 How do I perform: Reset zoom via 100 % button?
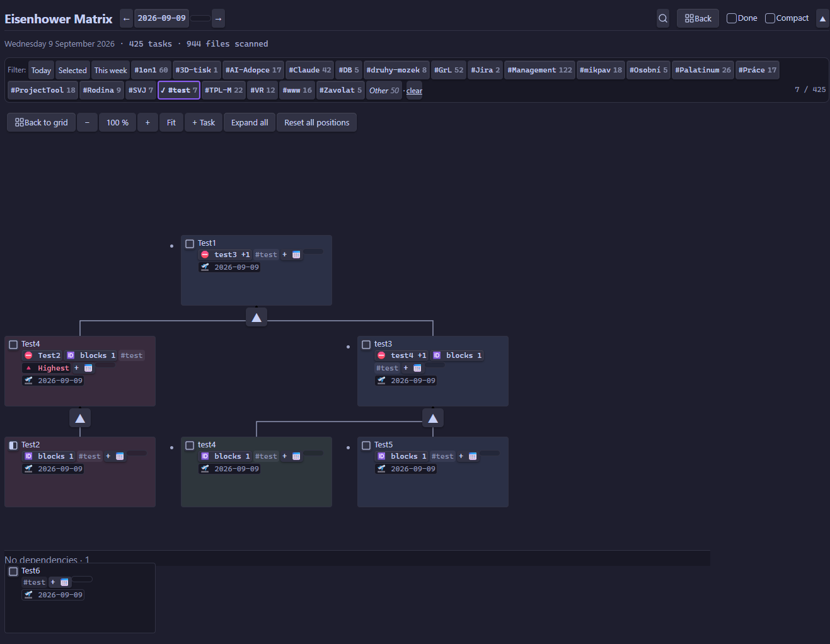tap(117, 122)
